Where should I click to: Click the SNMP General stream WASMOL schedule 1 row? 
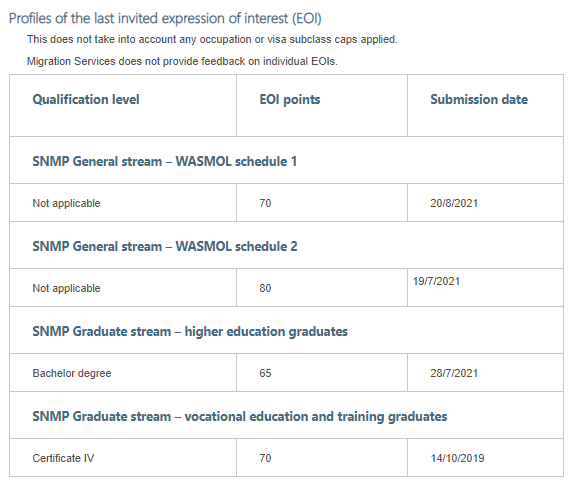[x=286, y=160]
